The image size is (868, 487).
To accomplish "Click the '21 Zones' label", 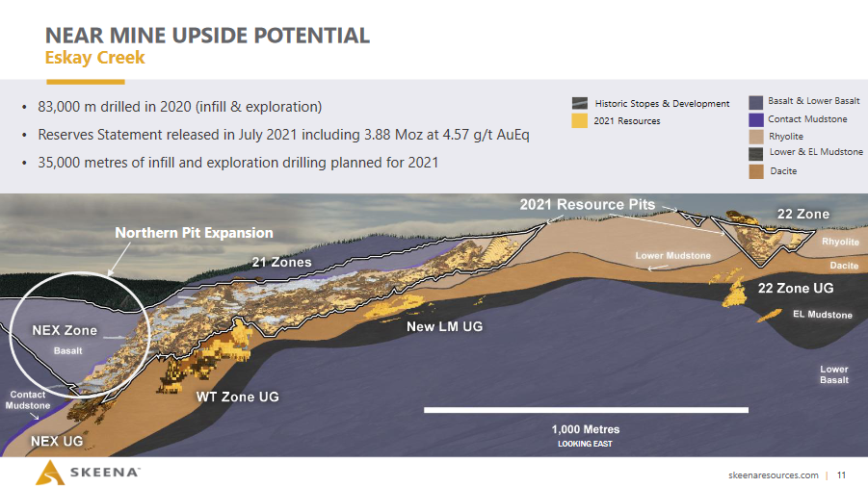I will tap(281, 262).
